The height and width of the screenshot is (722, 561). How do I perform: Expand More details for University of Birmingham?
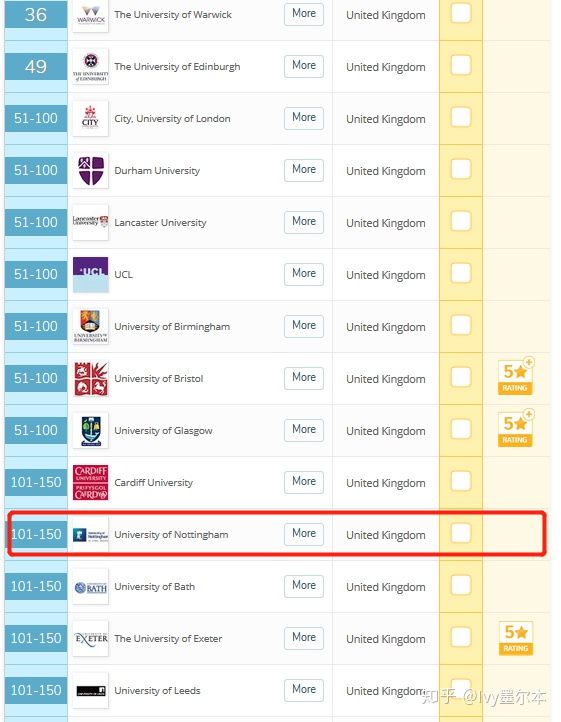click(304, 326)
